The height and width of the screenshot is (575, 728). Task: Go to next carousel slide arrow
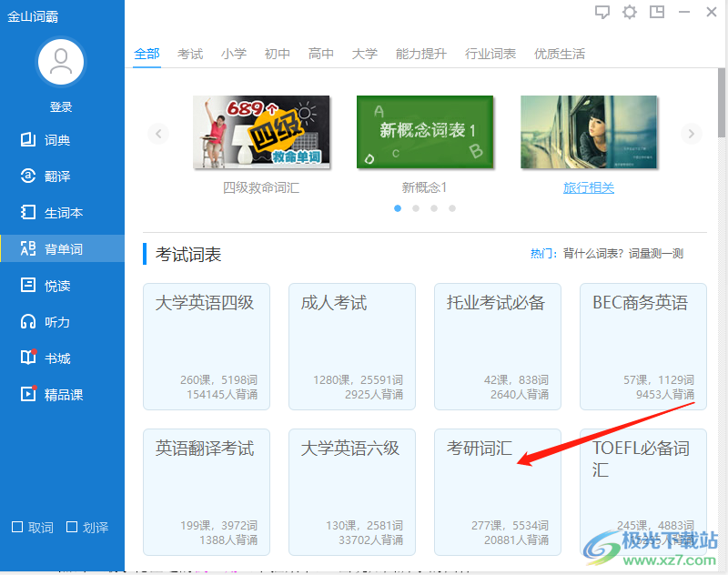[x=692, y=134]
